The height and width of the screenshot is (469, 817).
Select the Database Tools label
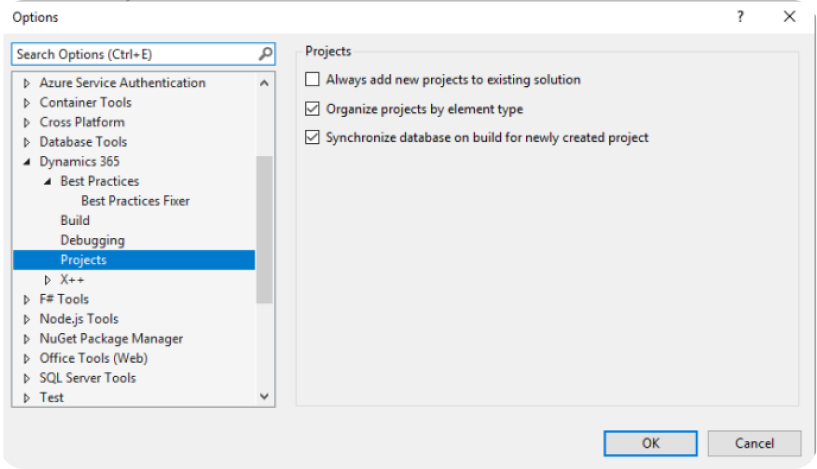[83, 142]
